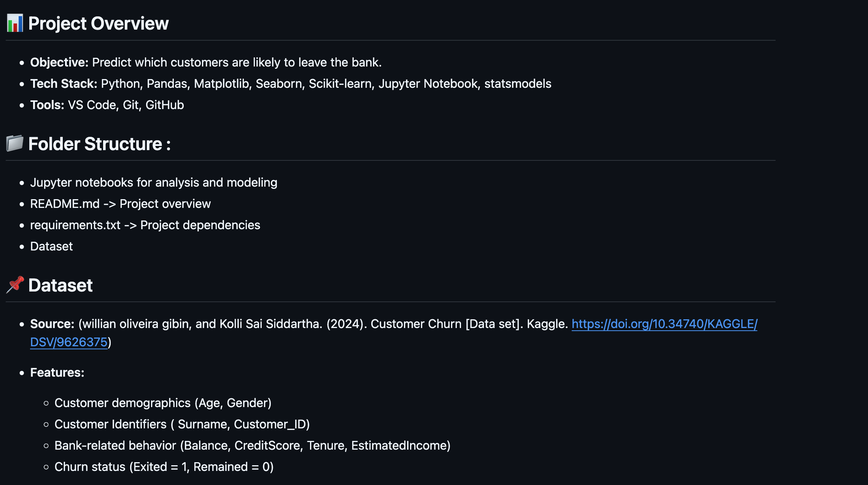Click the bold Source label
This screenshot has width=868, height=485.
click(52, 324)
